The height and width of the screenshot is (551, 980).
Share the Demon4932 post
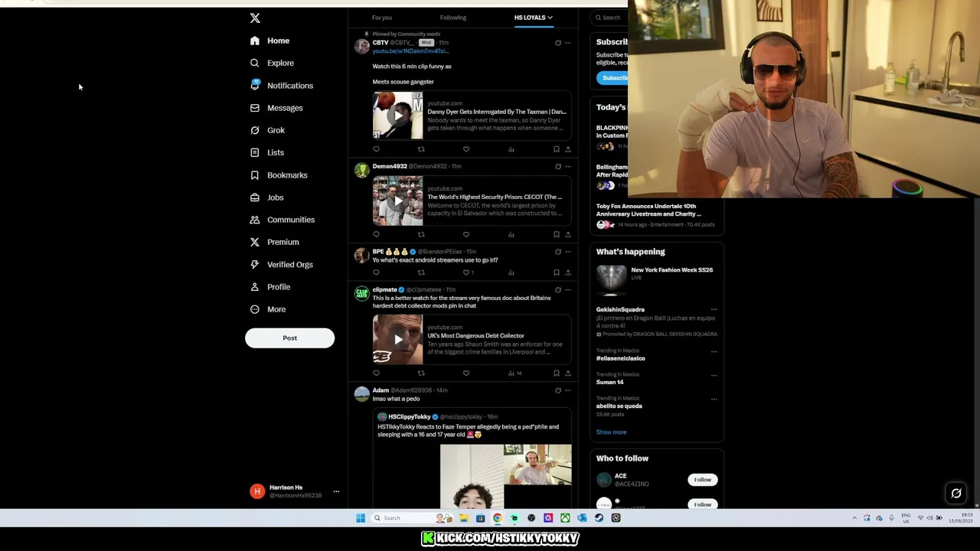click(568, 234)
